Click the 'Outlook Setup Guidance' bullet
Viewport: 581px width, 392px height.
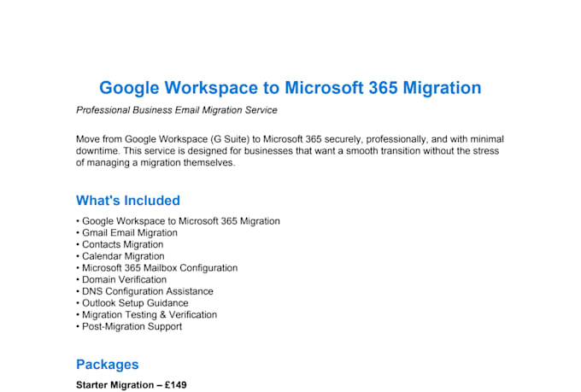click(x=132, y=303)
